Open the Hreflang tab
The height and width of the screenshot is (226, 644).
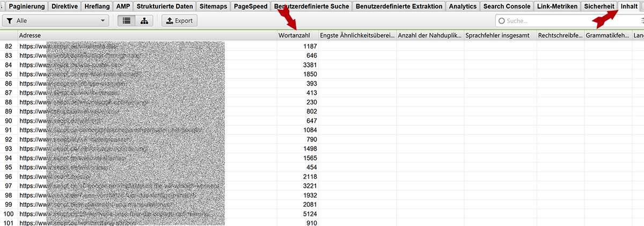click(98, 6)
